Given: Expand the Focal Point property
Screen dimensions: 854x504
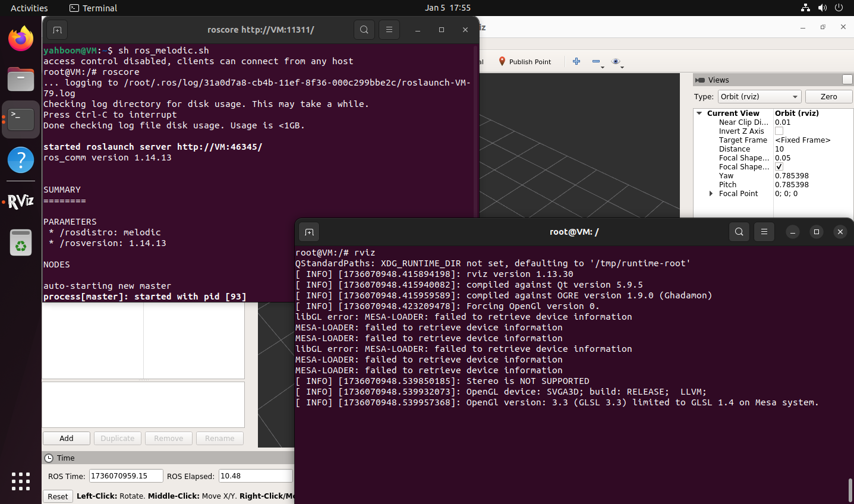Looking at the screenshot, I should [x=711, y=193].
